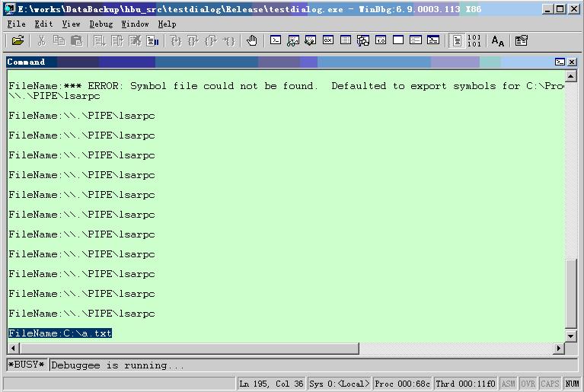Click the Command window dock toggle icon
Screen dimensions: 584x392
click(x=560, y=62)
